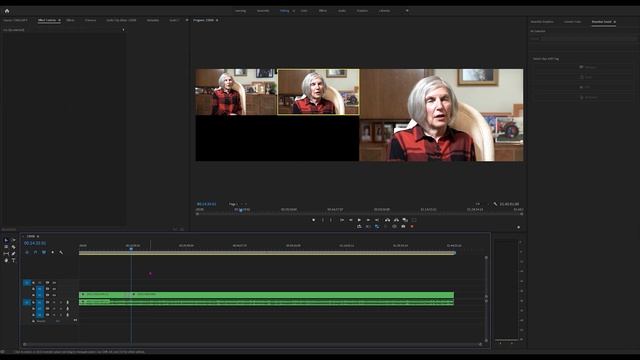Open the Lumetri Color tab
The height and width of the screenshot is (360, 640).
[572, 22]
